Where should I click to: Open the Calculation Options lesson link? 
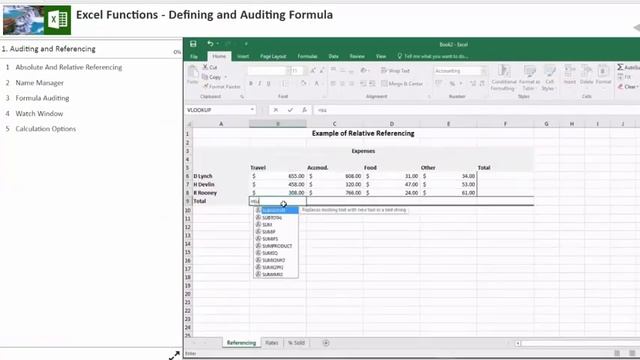point(46,129)
